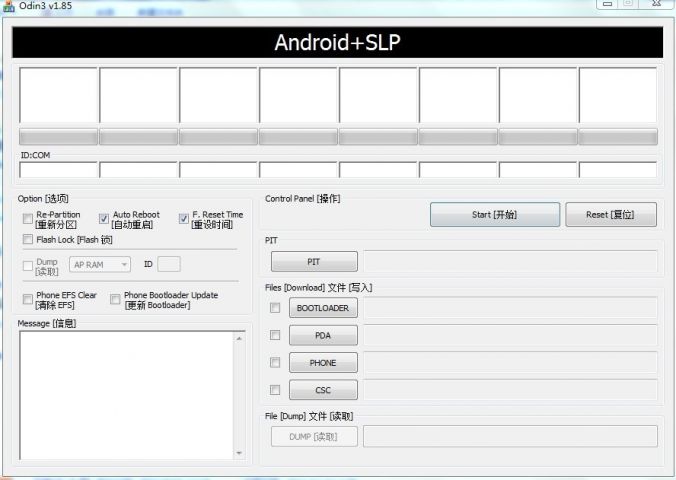The height and width of the screenshot is (480, 676).
Task: Tick the checkbox beside PDA
Action: tap(275, 336)
